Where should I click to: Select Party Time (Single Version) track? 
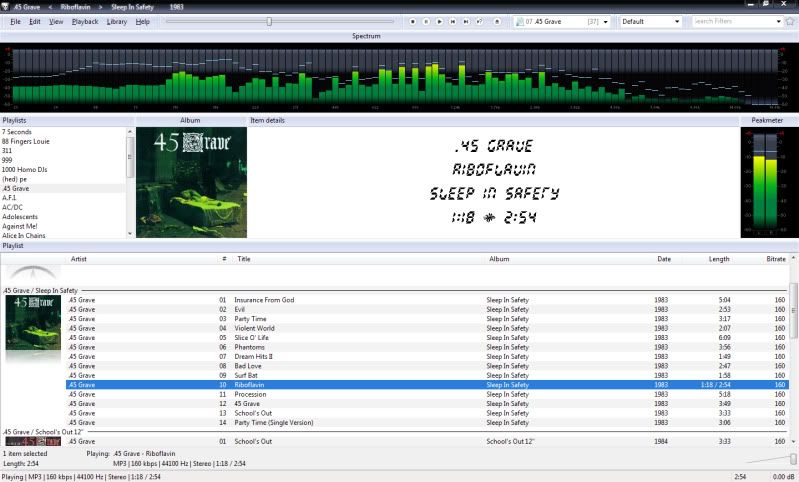pyautogui.click(x=427, y=422)
